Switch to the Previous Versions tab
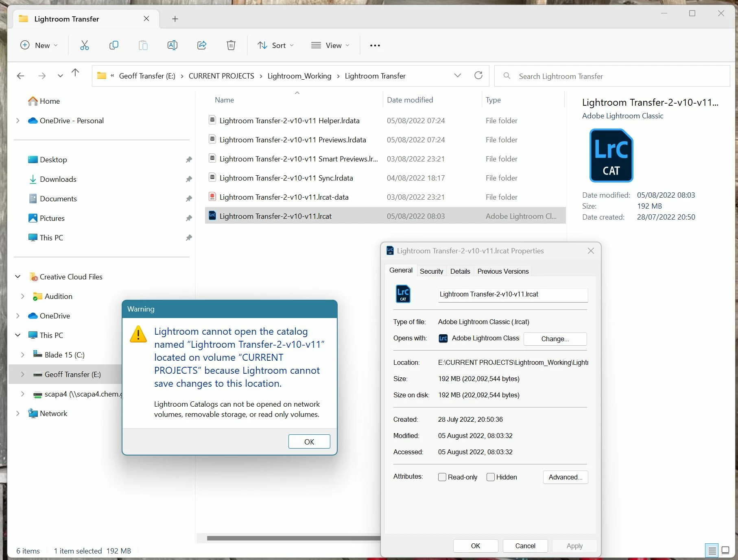The height and width of the screenshot is (560, 738). [x=503, y=271]
